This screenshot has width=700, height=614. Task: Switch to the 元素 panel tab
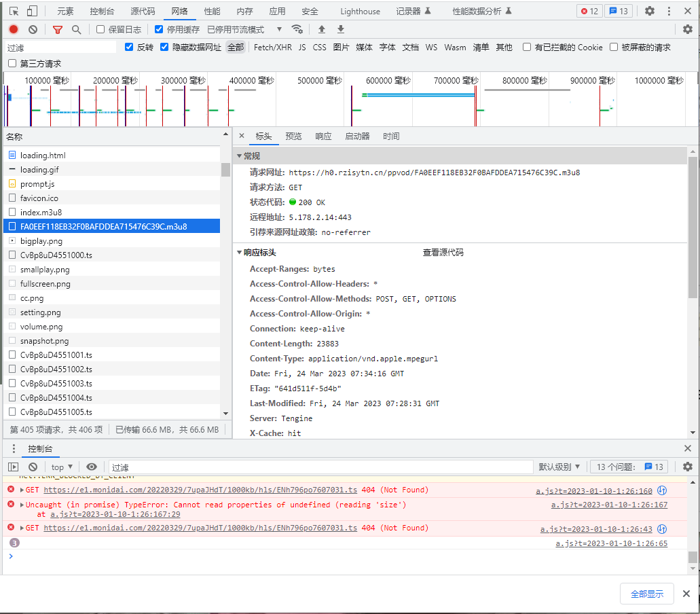(x=65, y=11)
